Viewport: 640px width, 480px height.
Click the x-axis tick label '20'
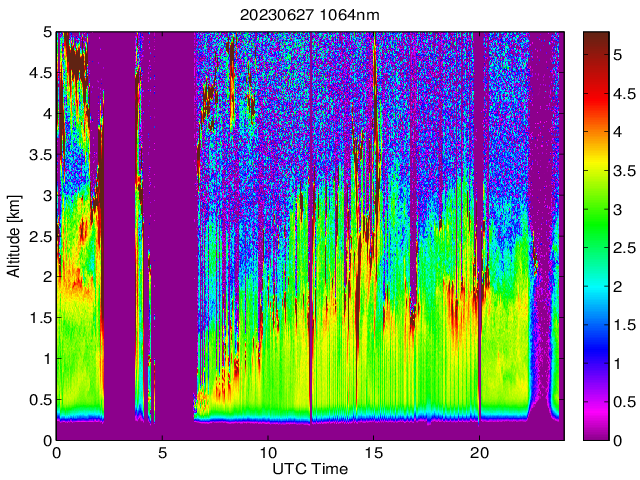tap(479, 453)
